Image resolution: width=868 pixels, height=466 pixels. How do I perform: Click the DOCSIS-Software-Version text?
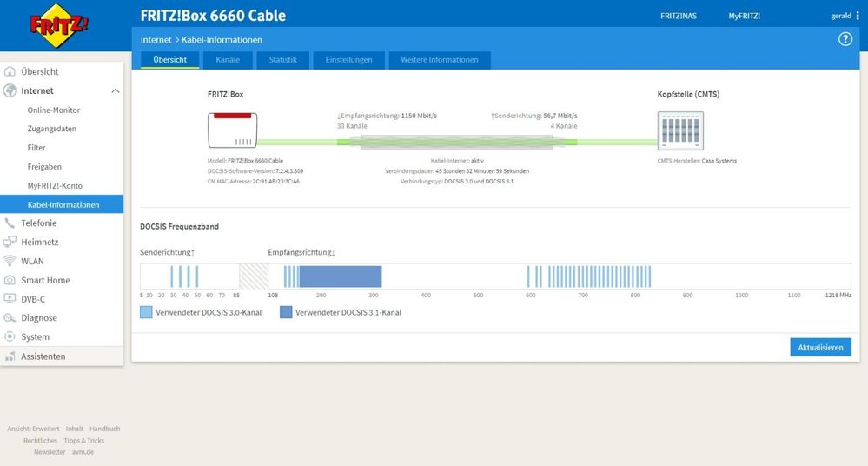255,171
